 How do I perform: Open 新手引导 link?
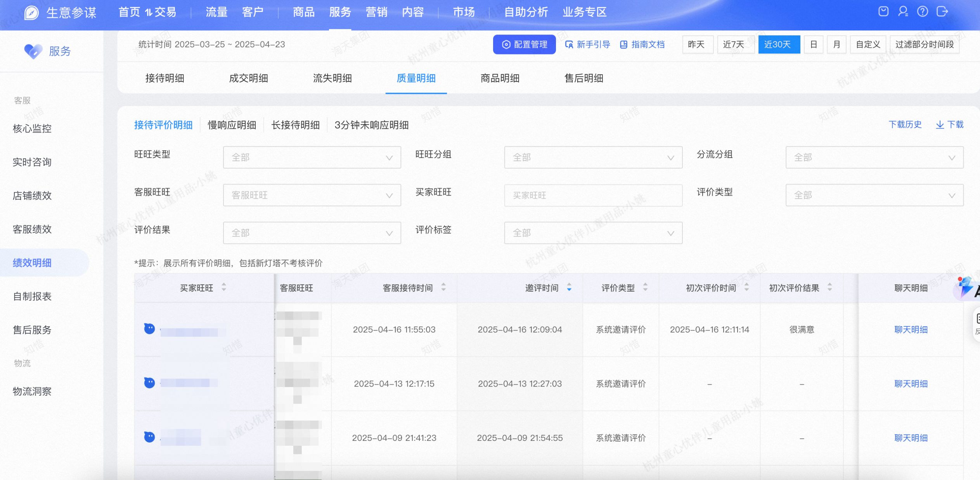588,44
